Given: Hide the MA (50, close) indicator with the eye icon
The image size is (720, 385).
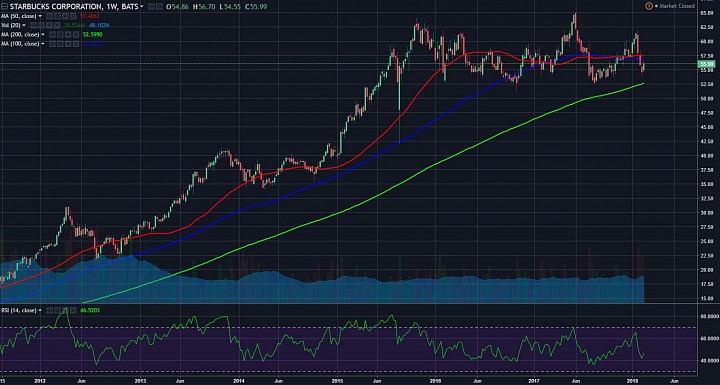Looking at the screenshot, I should pos(50,16).
